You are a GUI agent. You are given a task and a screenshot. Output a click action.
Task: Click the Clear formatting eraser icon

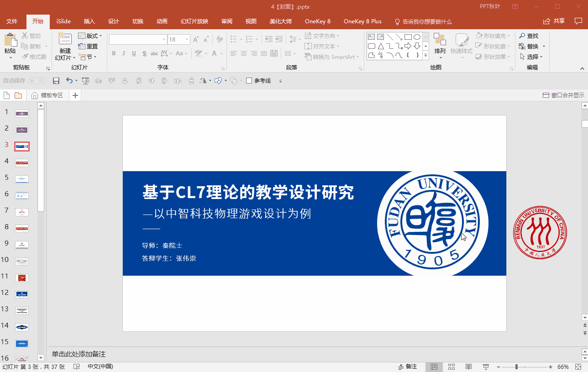pos(220,40)
